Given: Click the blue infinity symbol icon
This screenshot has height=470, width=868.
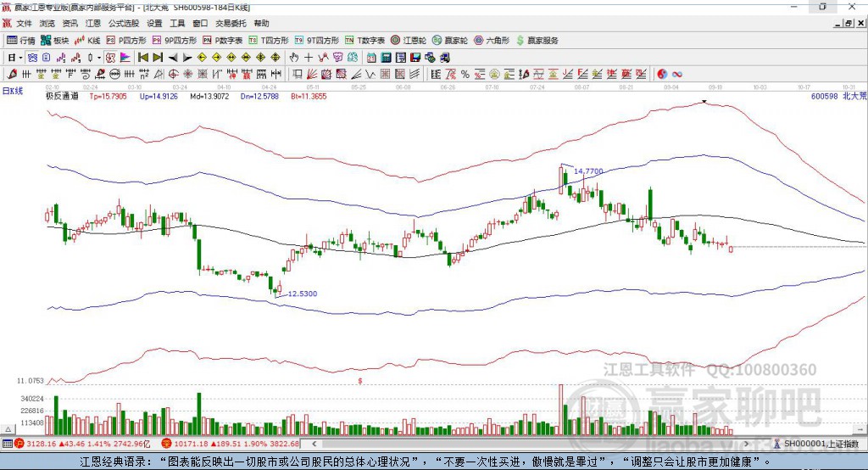Looking at the screenshot, I should point(677,74).
